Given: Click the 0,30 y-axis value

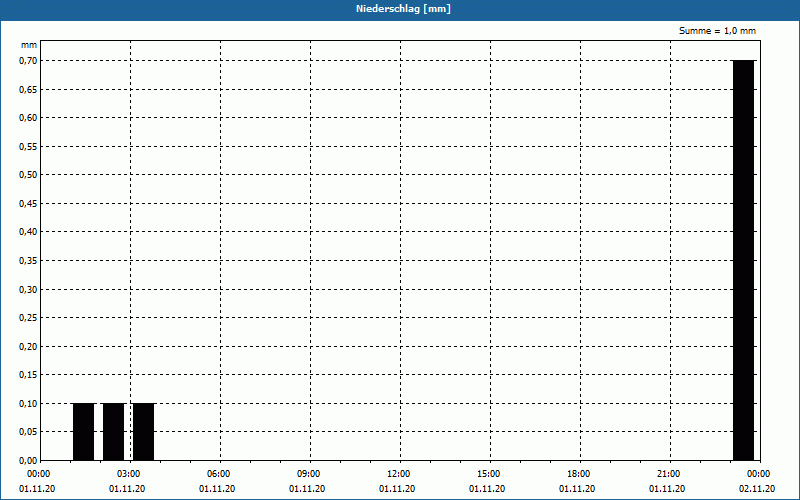Looking at the screenshot, I should (x=28, y=289).
